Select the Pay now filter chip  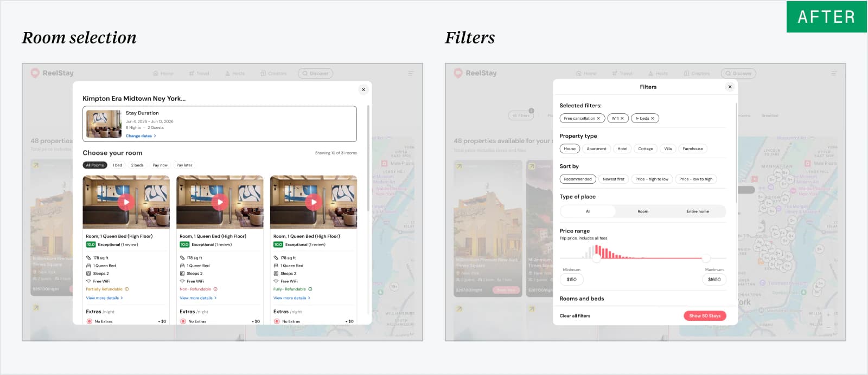[160, 165]
